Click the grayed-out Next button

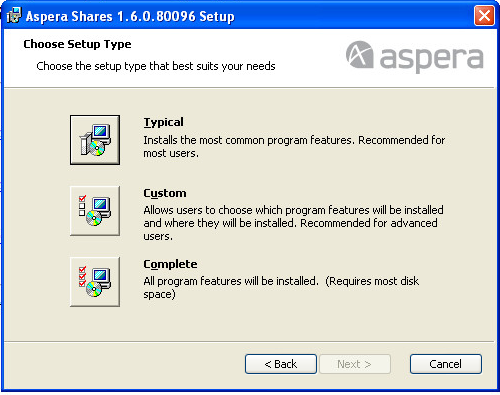[x=355, y=364]
